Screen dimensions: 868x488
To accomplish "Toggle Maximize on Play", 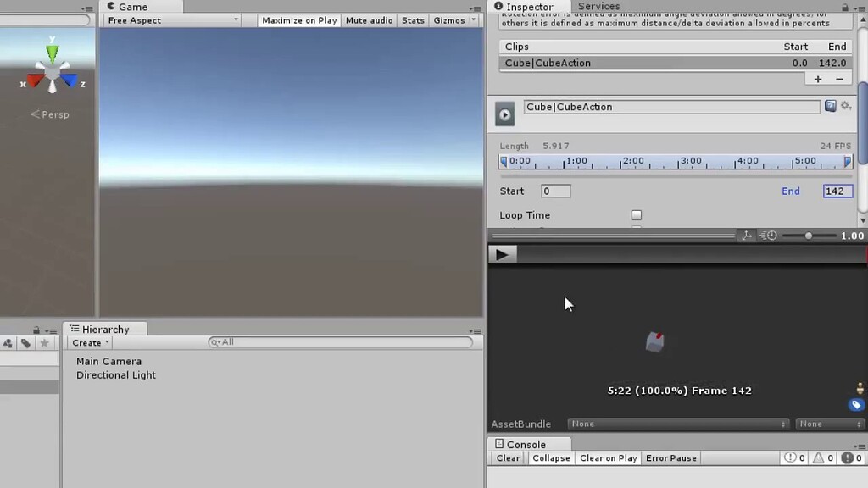I will [298, 19].
